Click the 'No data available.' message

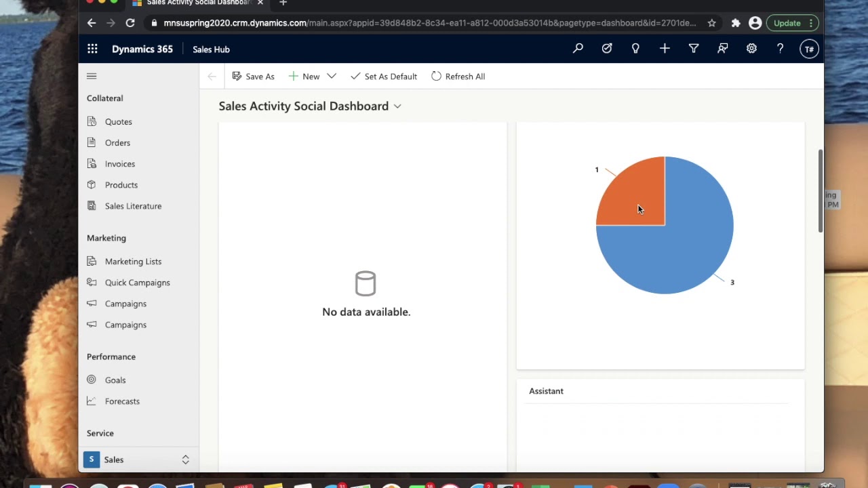366,312
